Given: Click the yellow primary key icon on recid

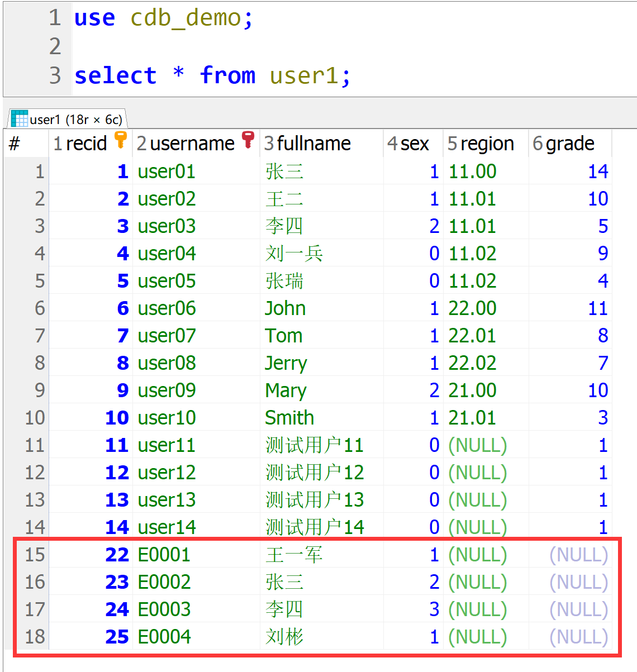Looking at the screenshot, I should click(120, 140).
